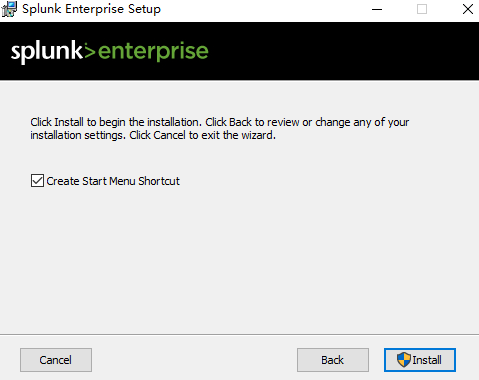Click the 'installation settings' second instruction line

click(153, 135)
